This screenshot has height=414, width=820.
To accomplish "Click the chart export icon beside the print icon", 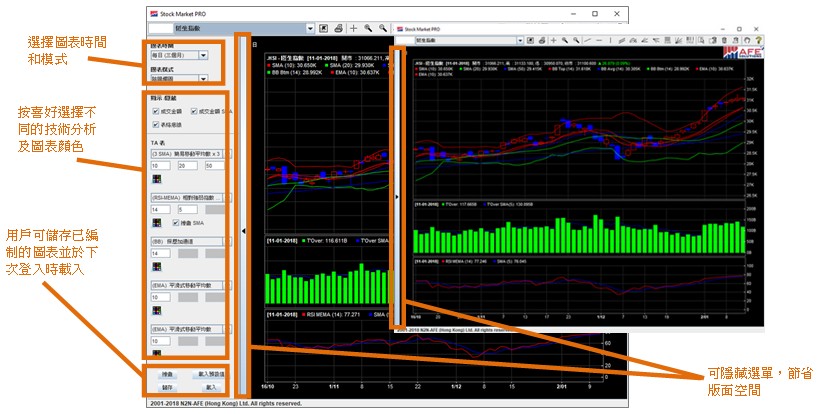I will coord(324,29).
